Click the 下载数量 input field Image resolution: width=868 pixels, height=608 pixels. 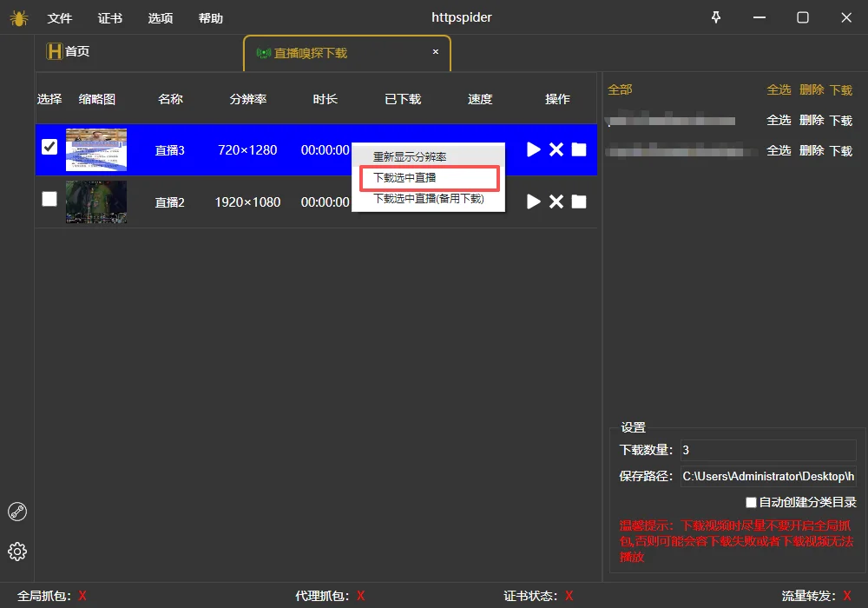coord(768,450)
